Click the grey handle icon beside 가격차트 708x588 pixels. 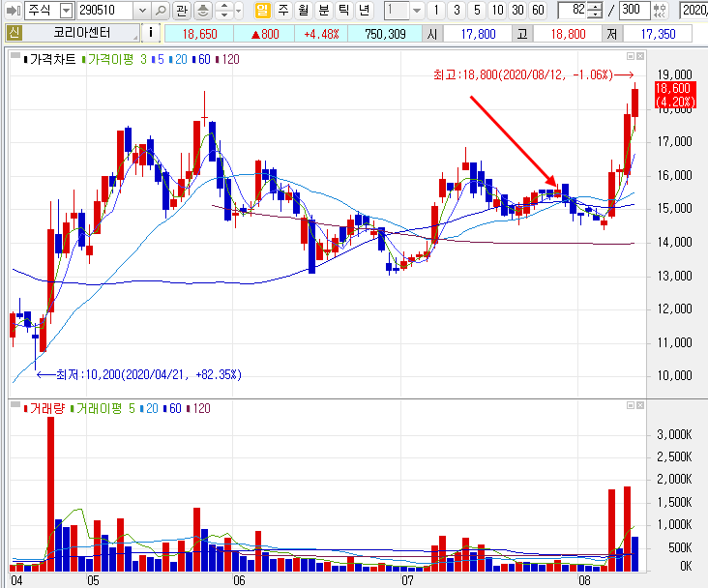[x=15, y=55]
